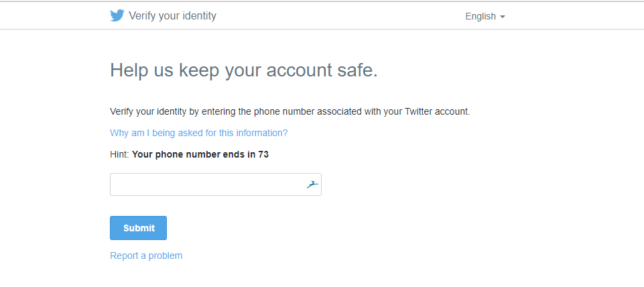The image size is (644, 287).
Task: Click the empty header bar right of English
Action: tap(576, 16)
